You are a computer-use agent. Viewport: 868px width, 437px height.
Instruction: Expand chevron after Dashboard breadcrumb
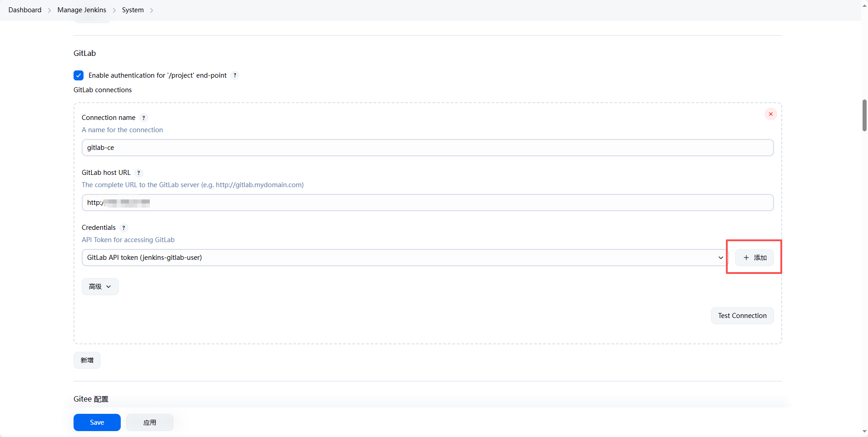49,10
